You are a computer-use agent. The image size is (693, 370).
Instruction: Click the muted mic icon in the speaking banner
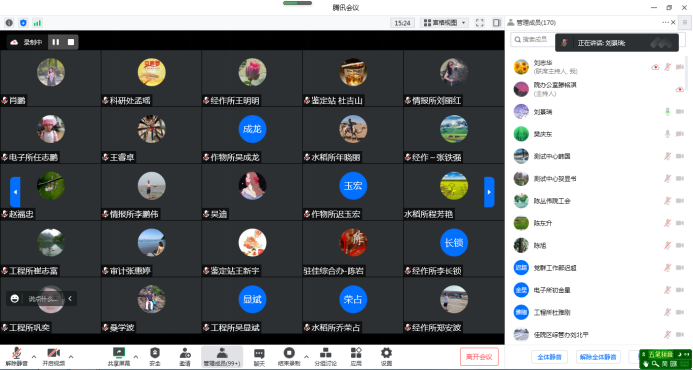564,43
